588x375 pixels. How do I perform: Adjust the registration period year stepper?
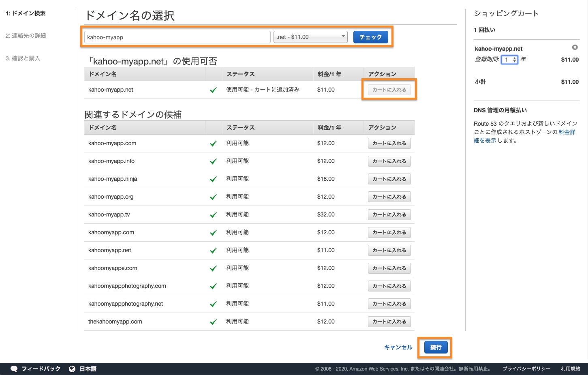pyautogui.click(x=514, y=60)
